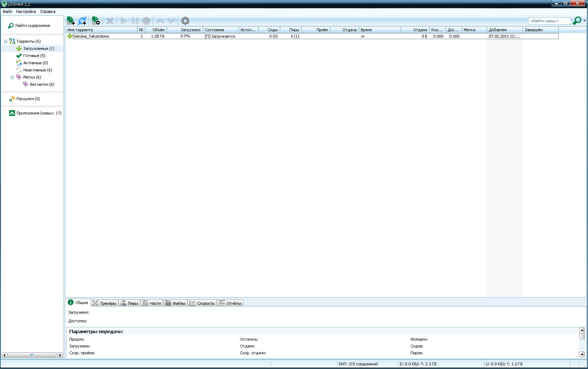
Task: Click details panel scroll up arrow
Action: pyautogui.click(x=582, y=330)
